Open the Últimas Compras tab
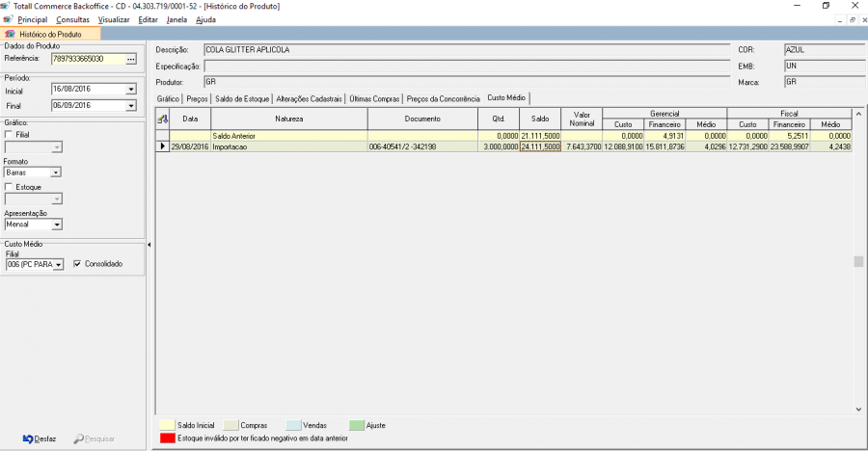This screenshot has width=868, height=451. click(373, 98)
